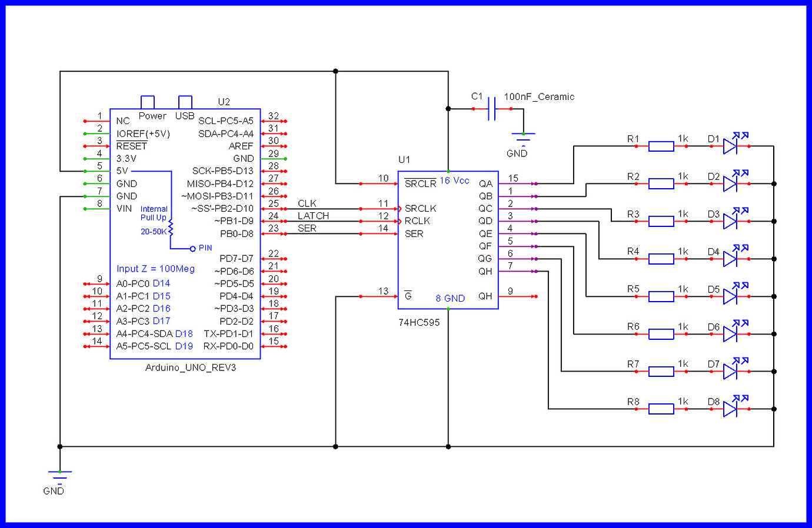Screen dimensions: 812x528
Task: Select the USB connector symbol on U2
Action: pos(184,100)
